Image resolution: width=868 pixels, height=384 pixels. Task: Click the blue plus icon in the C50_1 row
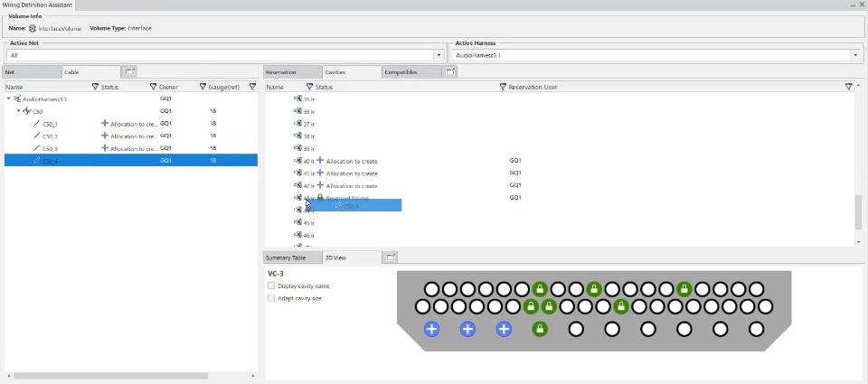click(x=105, y=123)
